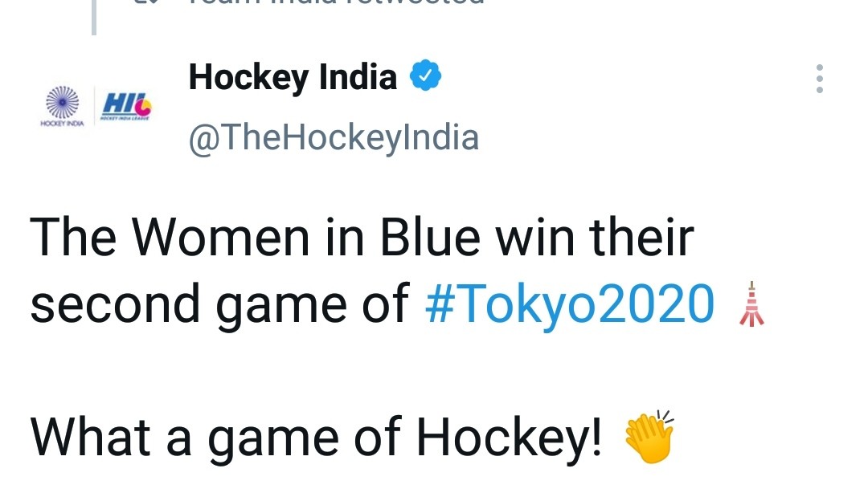Click the retweeted label at top
This screenshot has height=497, width=868.
(x=338, y=3)
